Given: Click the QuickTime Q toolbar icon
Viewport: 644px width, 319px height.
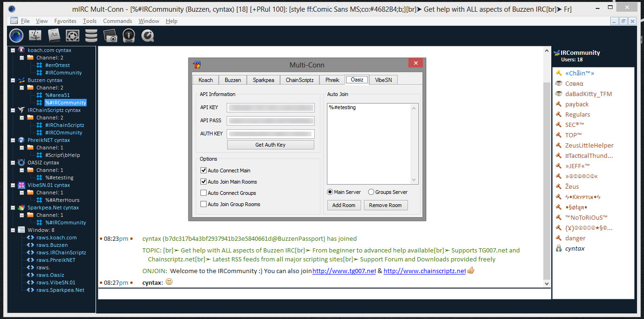Looking at the screenshot, I should 148,36.
